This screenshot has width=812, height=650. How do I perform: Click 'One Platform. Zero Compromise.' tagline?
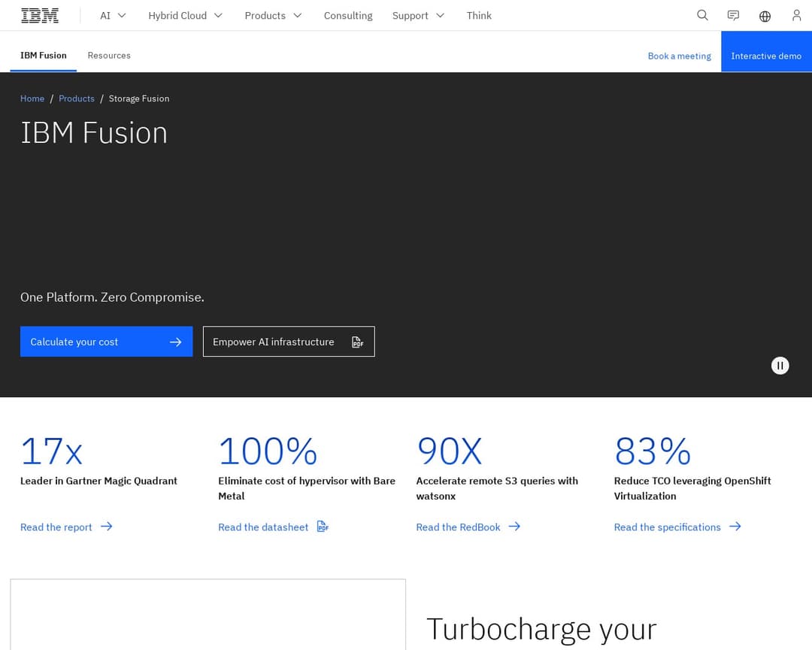112,297
